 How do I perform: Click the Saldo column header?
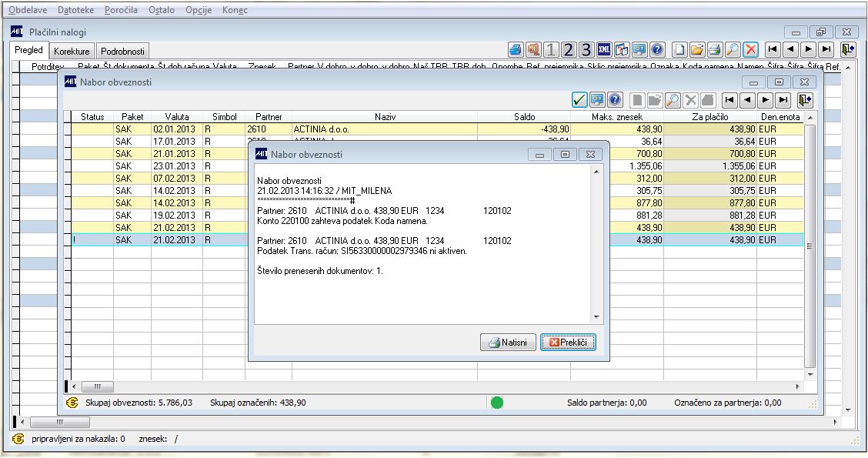click(x=524, y=117)
